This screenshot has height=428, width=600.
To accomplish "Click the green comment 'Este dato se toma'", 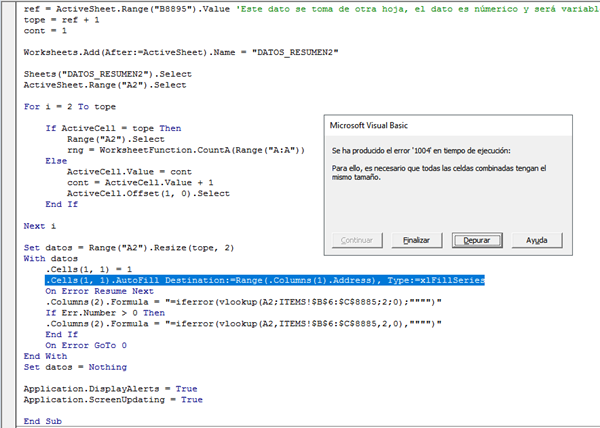I will (418, 9).
